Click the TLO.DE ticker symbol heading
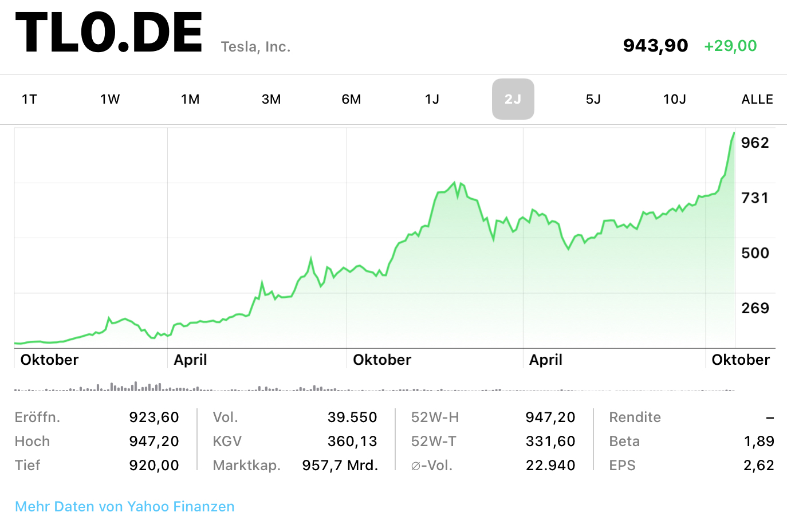Image resolution: width=787 pixels, height=532 pixels. pyautogui.click(x=109, y=33)
